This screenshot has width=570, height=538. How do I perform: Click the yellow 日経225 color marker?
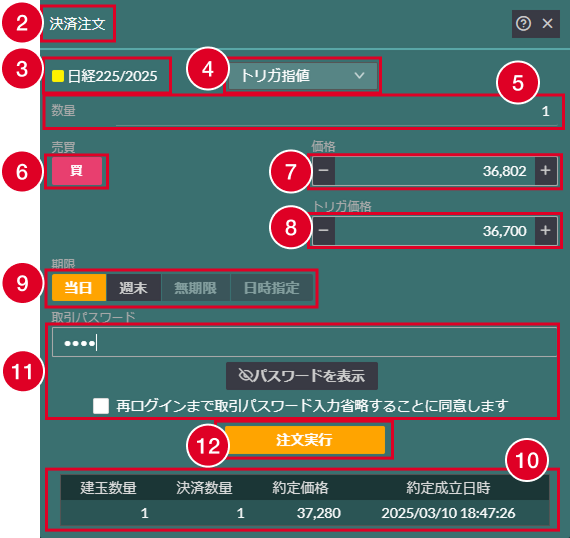coord(58,76)
